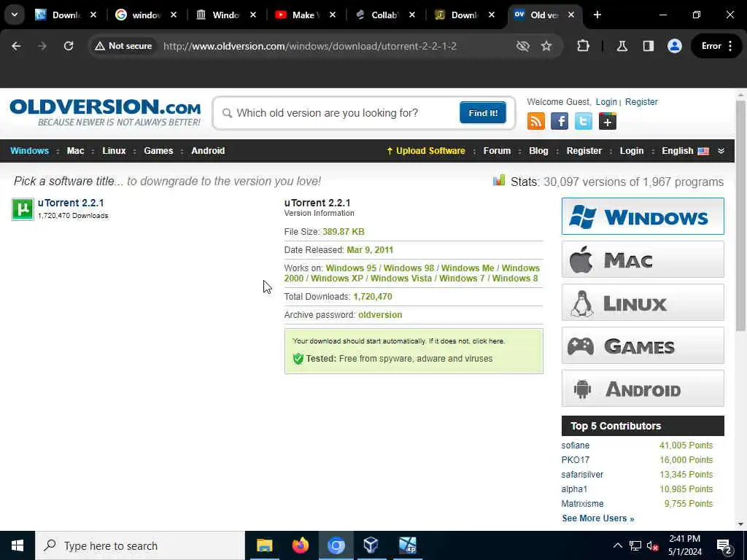Image resolution: width=747 pixels, height=560 pixels.
Task: Click the Login link beside Welcome Guest
Action: pos(606,102)
